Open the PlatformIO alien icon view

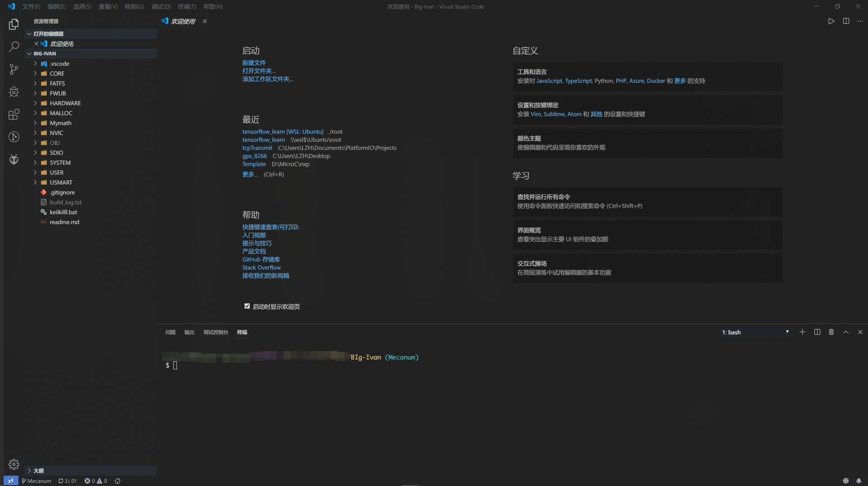point(14,159)
